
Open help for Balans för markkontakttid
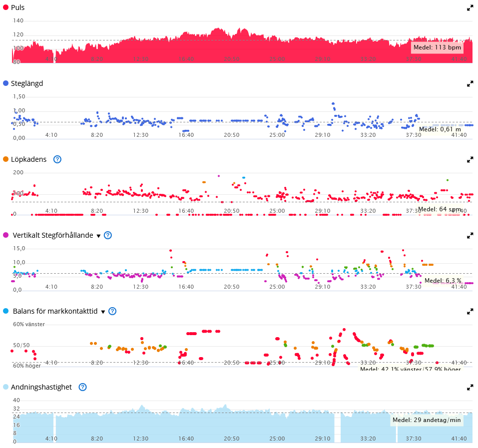click(x=112, y=311)
